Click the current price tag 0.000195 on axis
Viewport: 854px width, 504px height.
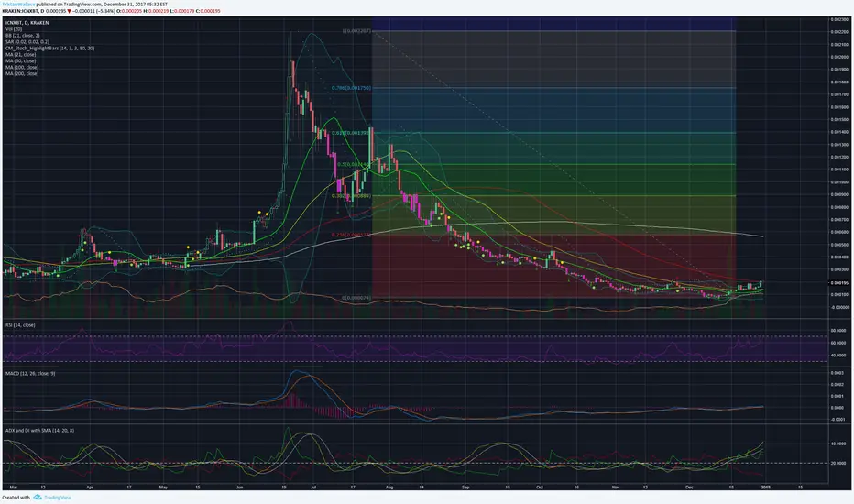point(840,283)
